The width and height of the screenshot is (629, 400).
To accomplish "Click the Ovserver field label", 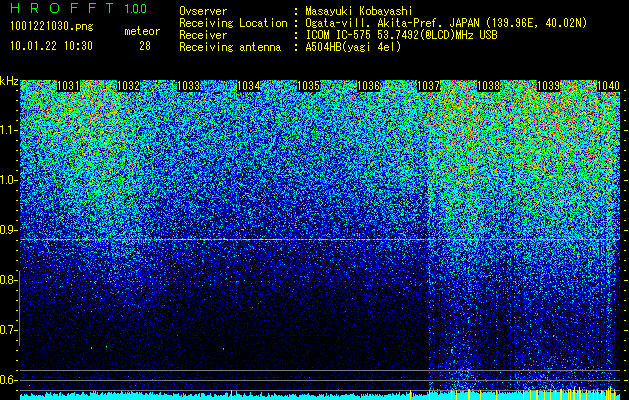I will point(203,11).
